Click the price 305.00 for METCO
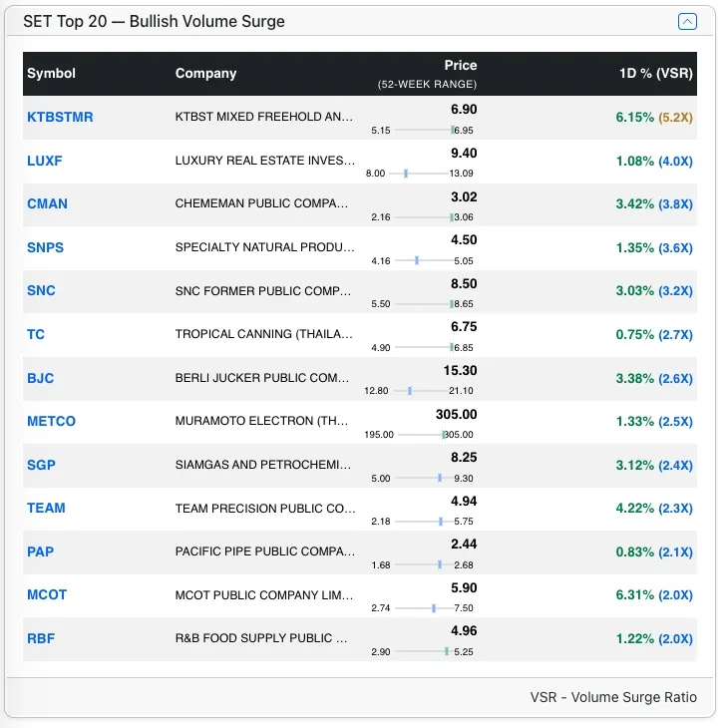The width and height of the screenshot is (724, 728). (x=456, y=414)
